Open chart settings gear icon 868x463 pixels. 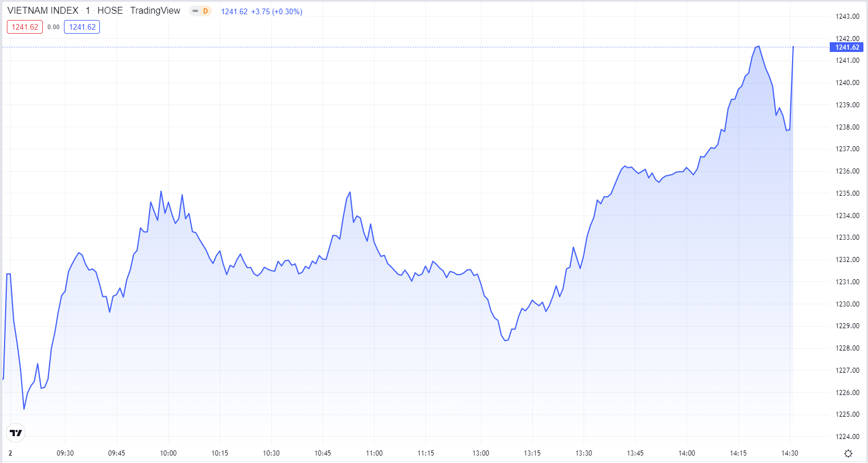(x=849, y=453)
